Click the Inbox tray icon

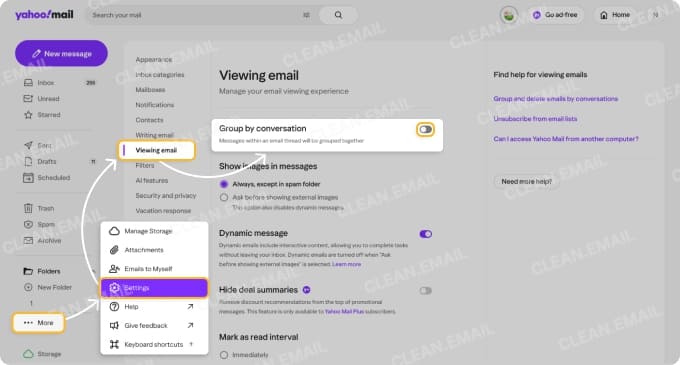pos(28,83)
